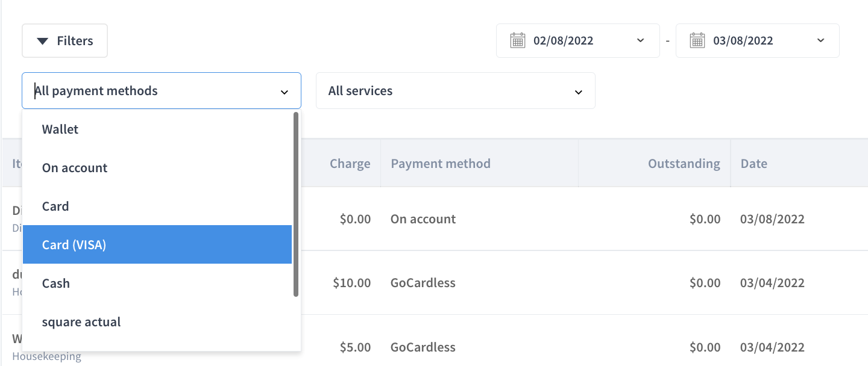Select square actual payment option
This screenshot has width=868, height=366.
[157, 321]
